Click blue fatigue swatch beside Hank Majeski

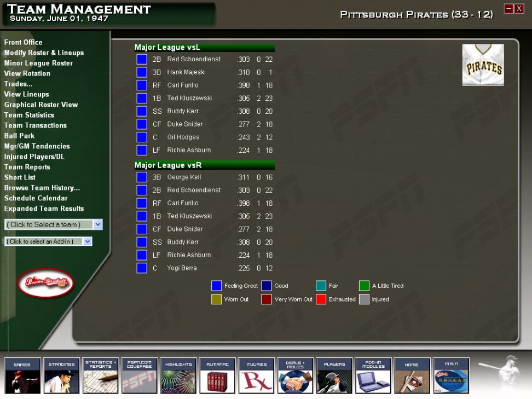pos(142,72)
